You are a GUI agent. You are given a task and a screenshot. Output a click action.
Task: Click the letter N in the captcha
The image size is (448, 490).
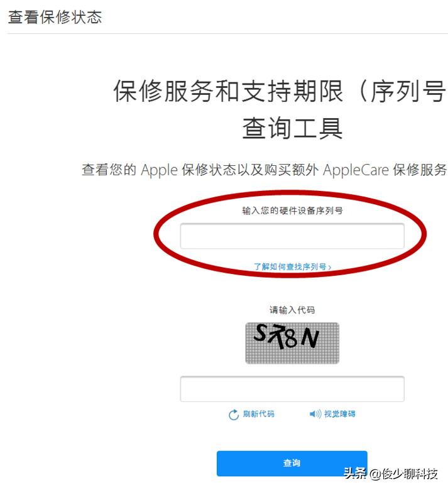pyautogui.click(x=310, y=338)
